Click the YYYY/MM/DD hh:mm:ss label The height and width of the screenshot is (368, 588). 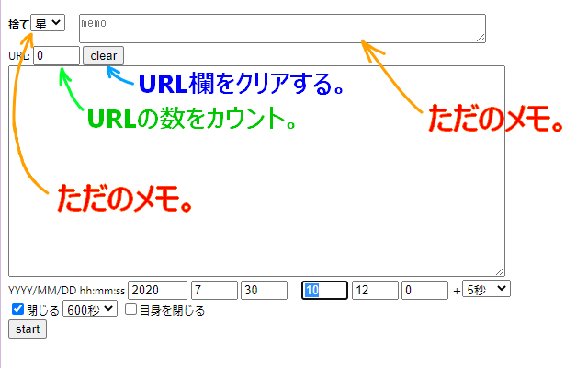(x=67, y=291)
